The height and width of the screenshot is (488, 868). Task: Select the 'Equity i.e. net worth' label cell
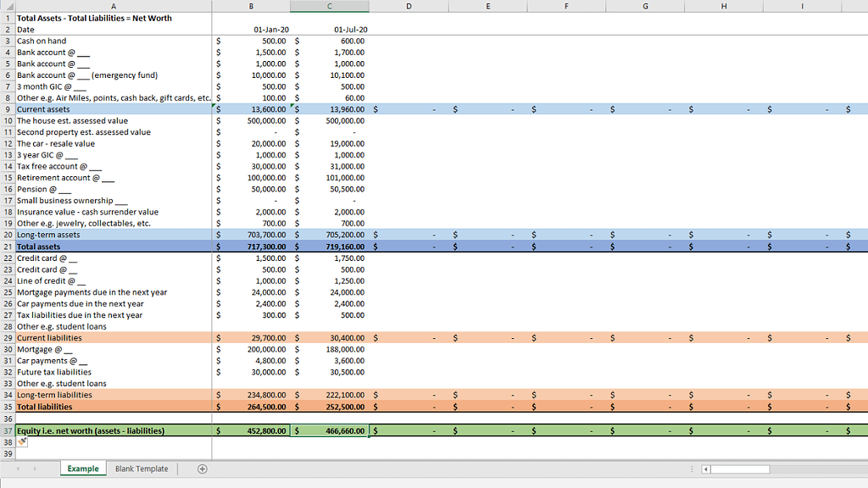pyautogui.click(x=114, y=430)
